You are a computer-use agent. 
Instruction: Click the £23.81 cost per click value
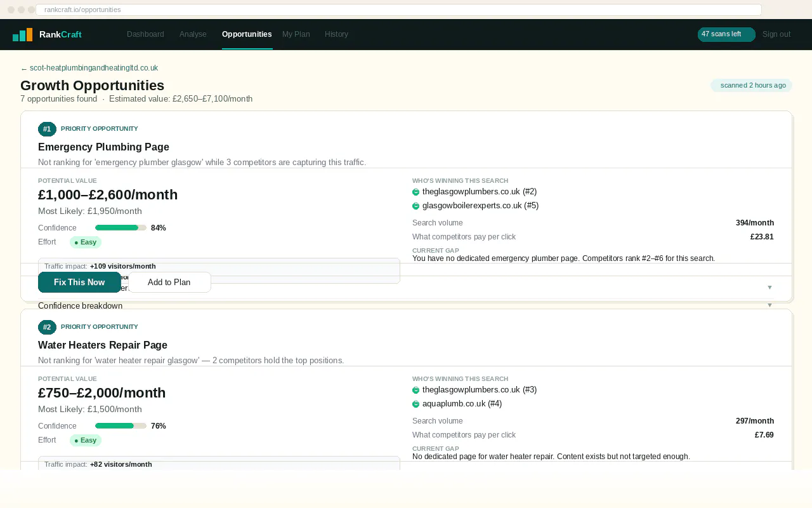coord(762,237)
